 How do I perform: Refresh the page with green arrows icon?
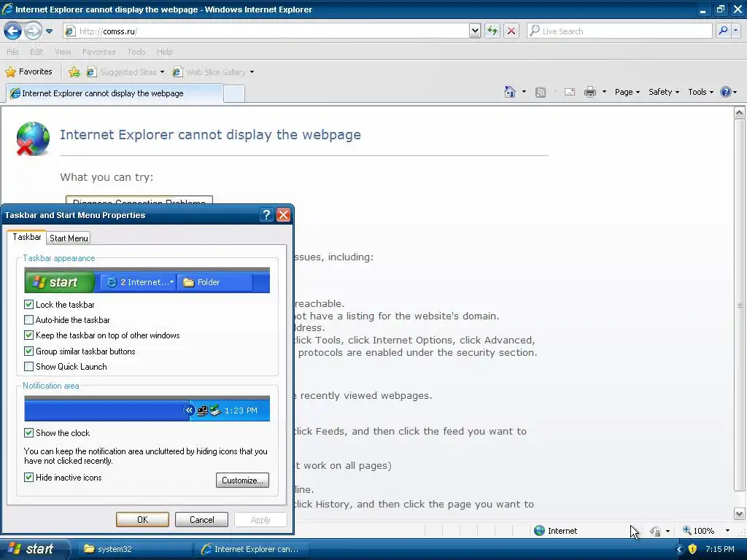[492, 31]
